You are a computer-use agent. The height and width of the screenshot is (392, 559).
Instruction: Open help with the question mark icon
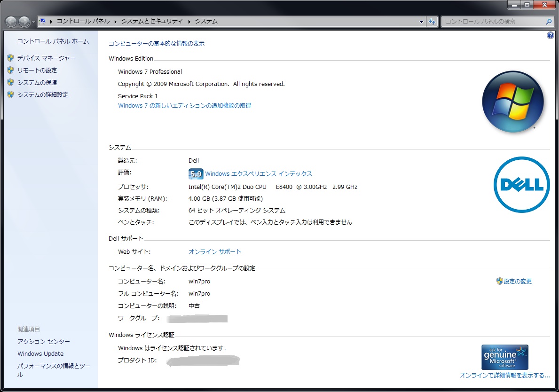click(x=550, y=35)
